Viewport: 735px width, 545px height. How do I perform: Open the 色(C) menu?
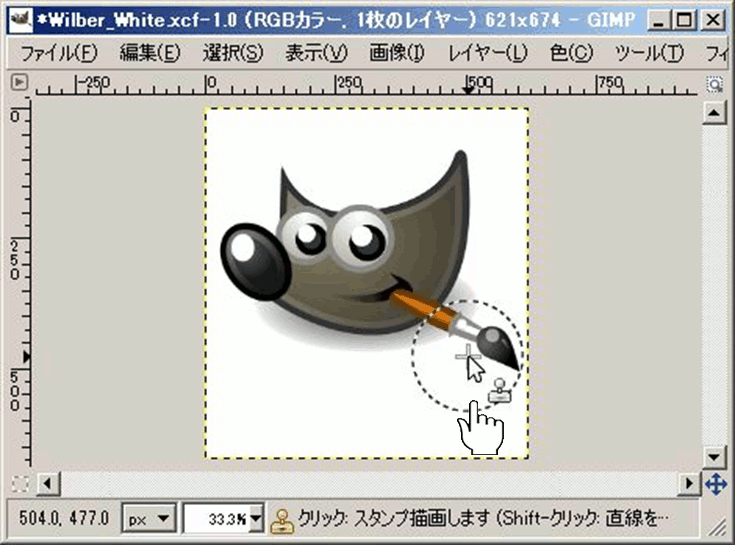click(x=570, y=52)
